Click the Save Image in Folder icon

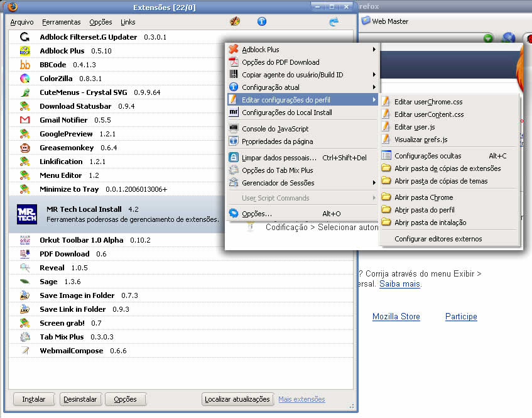point(24,295)
